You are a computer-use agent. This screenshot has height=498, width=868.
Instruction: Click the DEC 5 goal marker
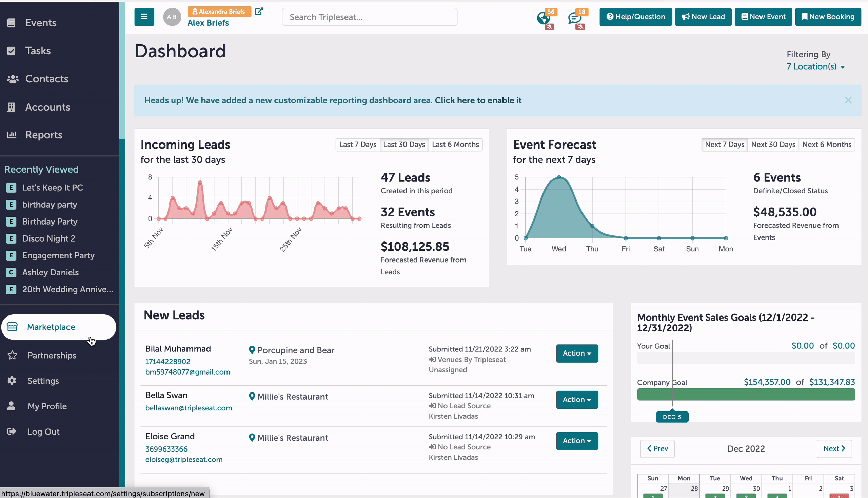(x=672, y=417)
